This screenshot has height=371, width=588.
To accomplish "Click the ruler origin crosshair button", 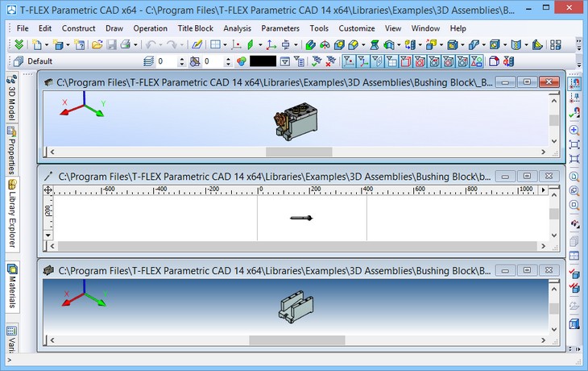I will coord(48,190).
